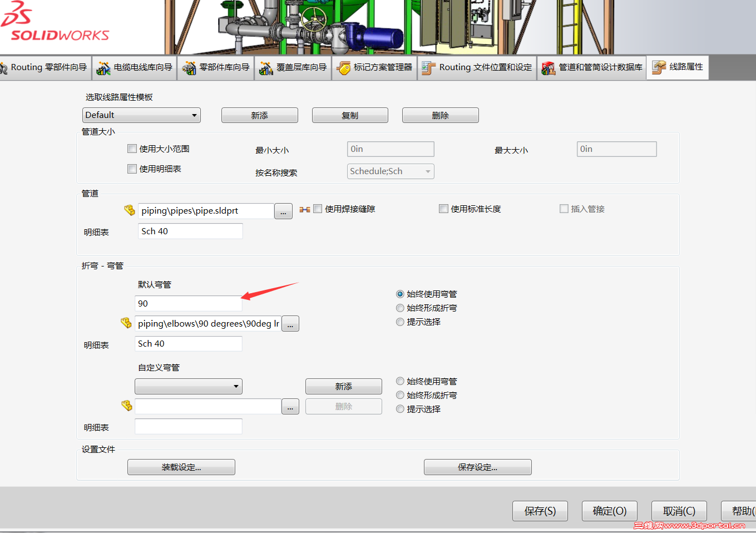Switch to the 覆盖层库向导 tab
The height and width of the screenshot is (533, 756).
293,67
